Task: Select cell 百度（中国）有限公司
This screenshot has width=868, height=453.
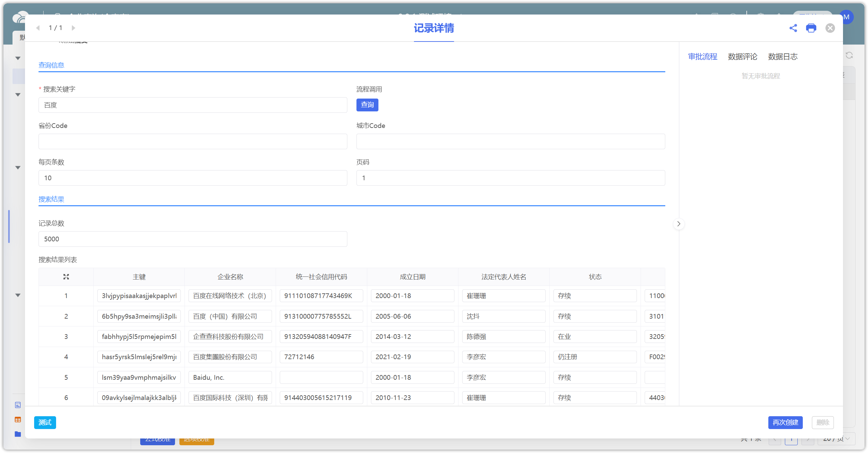Action: 230,316
